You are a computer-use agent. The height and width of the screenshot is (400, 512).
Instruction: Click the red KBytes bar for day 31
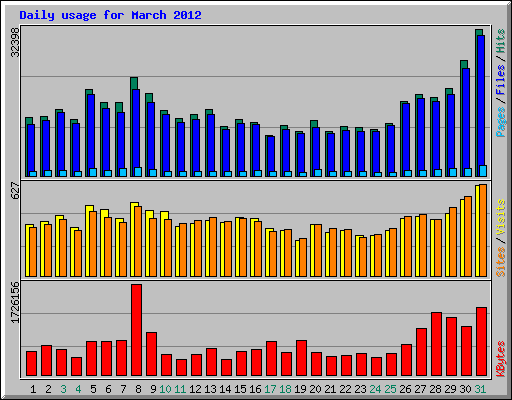tap(481, 342)
